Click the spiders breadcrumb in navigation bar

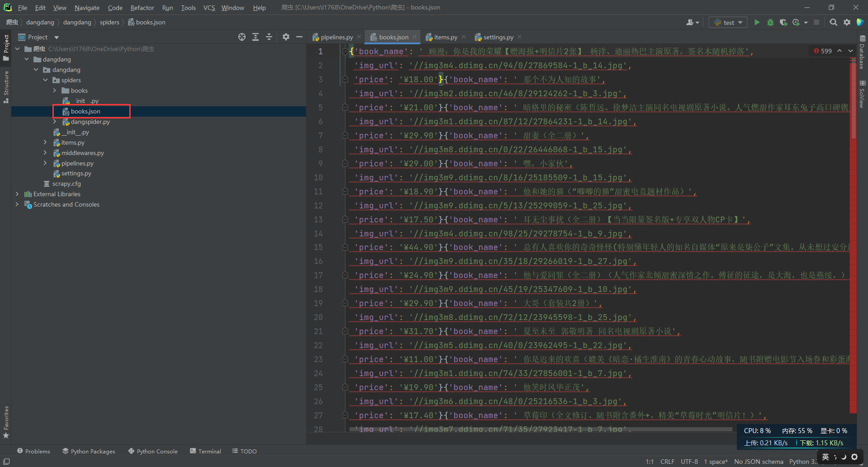[x=109, y=22]
